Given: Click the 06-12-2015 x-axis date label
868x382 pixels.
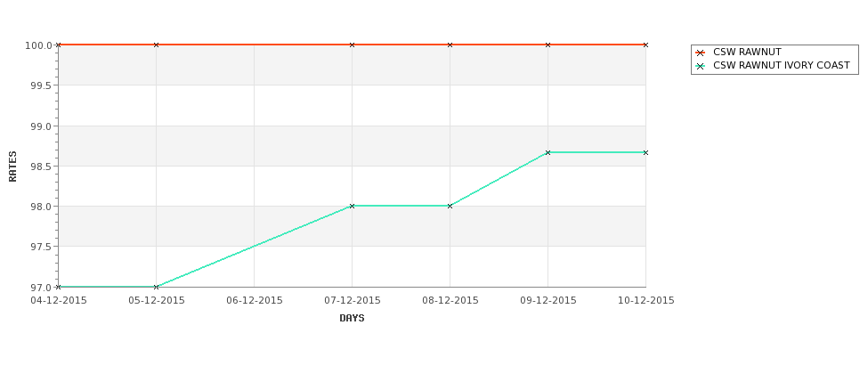Looking at the screenshot, I should click(x=254, y=301).
